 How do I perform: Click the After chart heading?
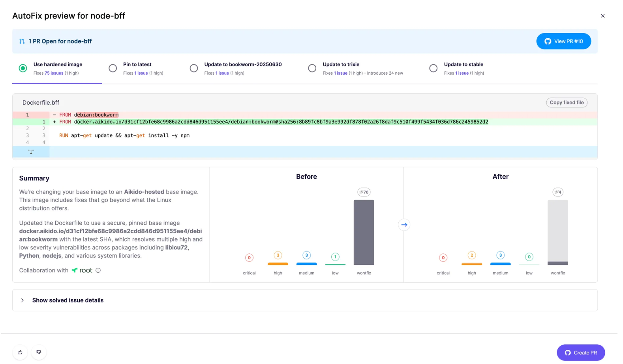click(x=500, y=176)
